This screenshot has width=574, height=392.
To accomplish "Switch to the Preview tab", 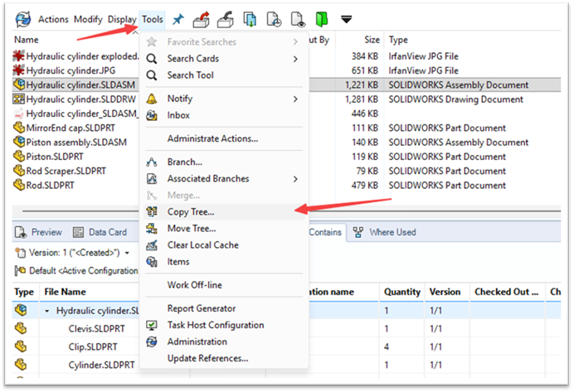I will pyautogui.click(x=39, y=232).
